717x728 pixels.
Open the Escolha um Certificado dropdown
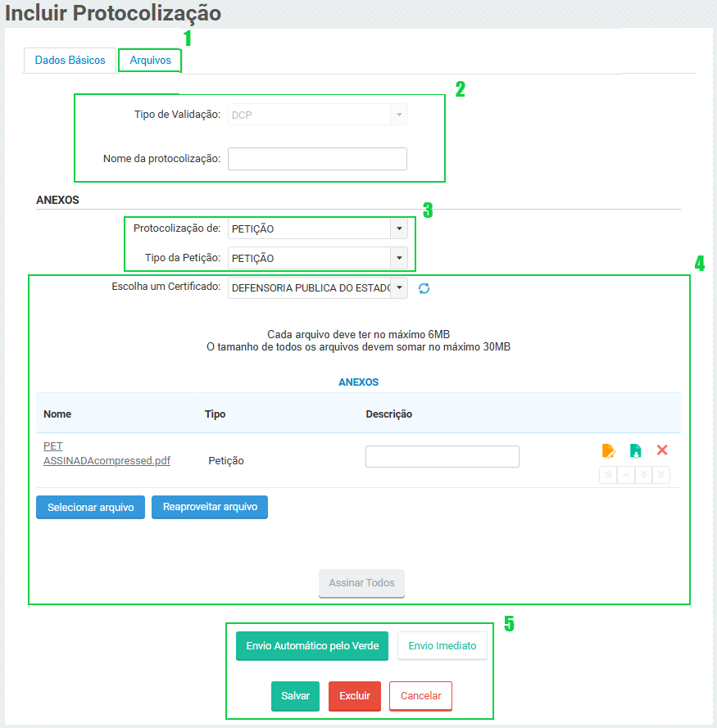398,288
